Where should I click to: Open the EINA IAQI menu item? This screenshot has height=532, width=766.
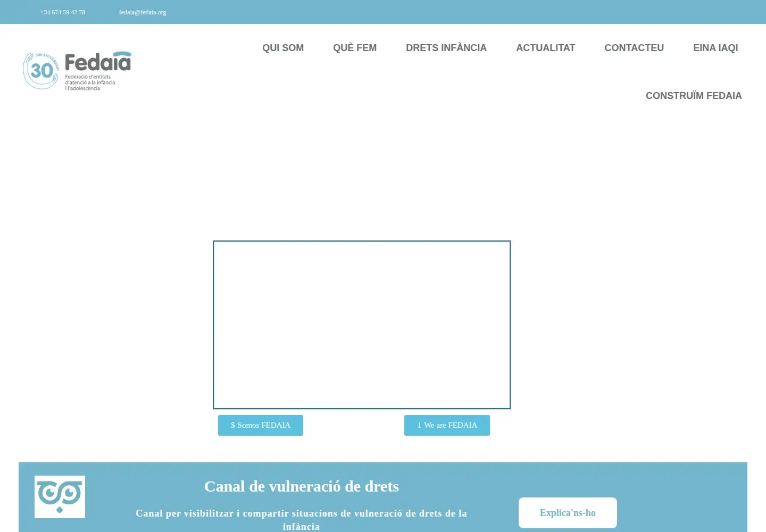tap(715, 48)
